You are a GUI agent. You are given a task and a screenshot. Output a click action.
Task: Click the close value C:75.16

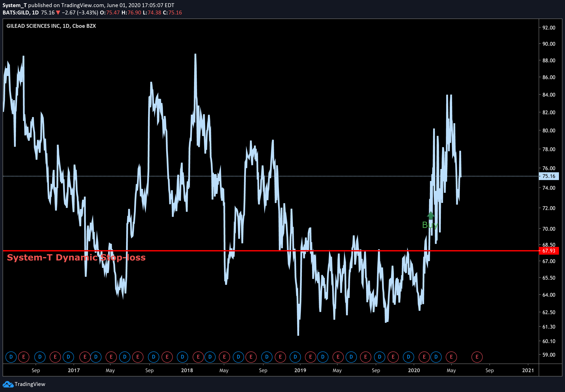[x=172, y=13]
